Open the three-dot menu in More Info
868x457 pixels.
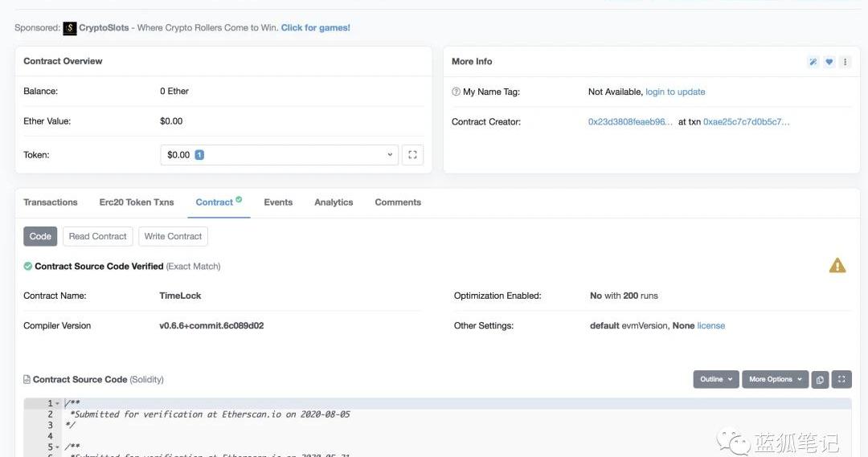845,62
